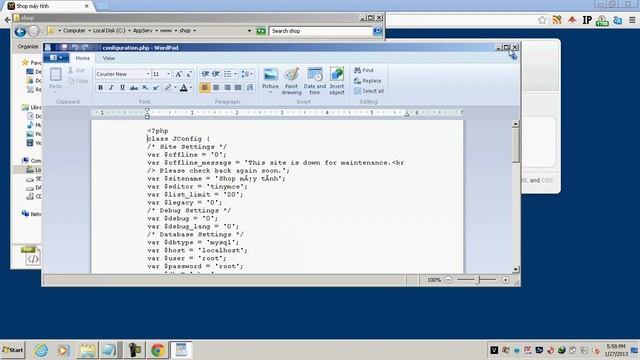
Task: Click Save in quick access toolbar
Action: (64, 47)
